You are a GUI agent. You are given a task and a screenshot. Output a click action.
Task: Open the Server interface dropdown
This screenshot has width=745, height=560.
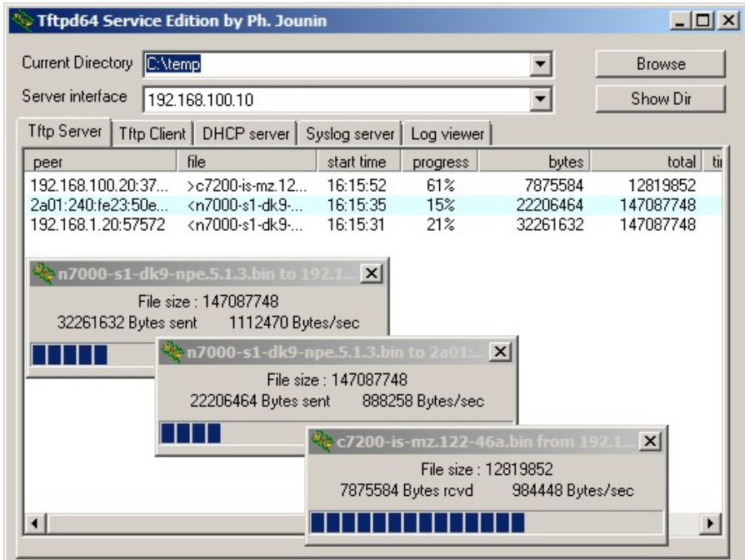click(x=542, y=94)
